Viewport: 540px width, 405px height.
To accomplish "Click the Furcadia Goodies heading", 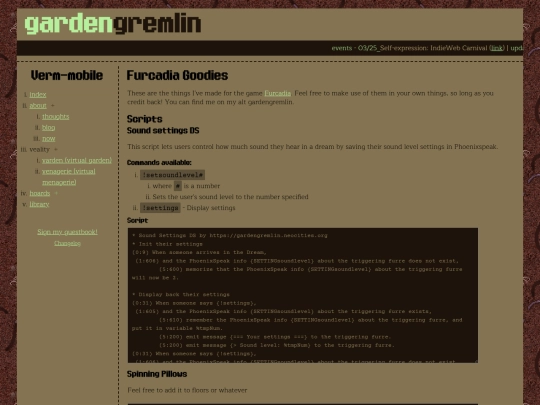I will (x=177, y=75).
